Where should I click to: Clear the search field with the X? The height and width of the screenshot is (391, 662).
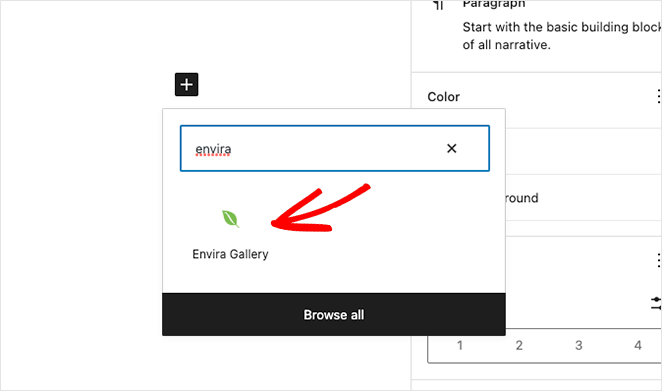(x=452, y=148)
